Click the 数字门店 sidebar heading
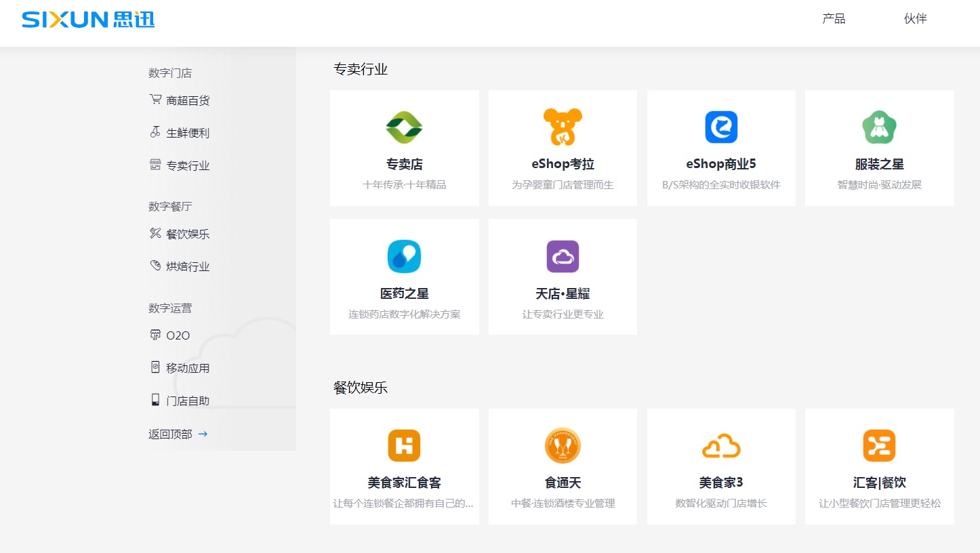This screenshot has width=980, height=553. [170, 73]
